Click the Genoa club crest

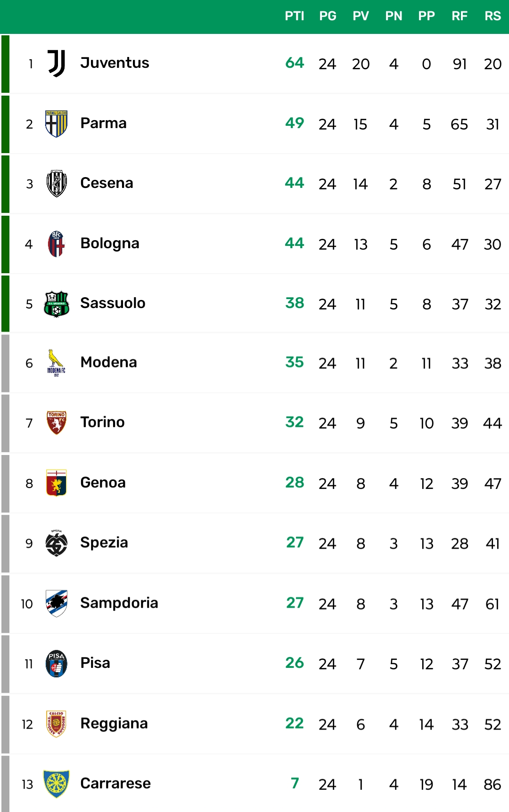coord(57,483)
